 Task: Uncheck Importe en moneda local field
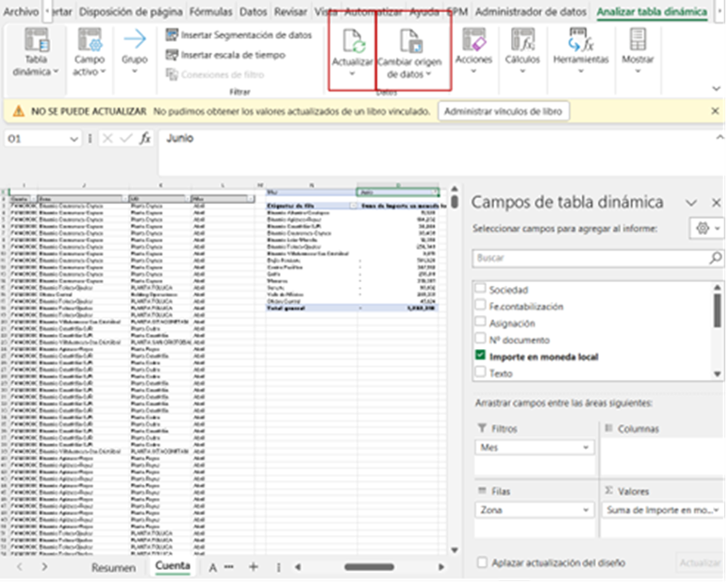click(x=481, y=357)
